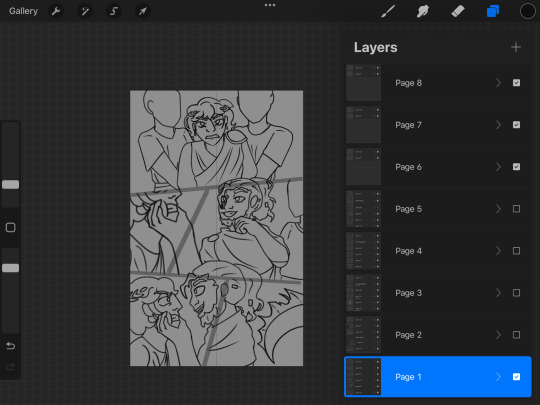Add a new layer with plus icon

[516, 47]
